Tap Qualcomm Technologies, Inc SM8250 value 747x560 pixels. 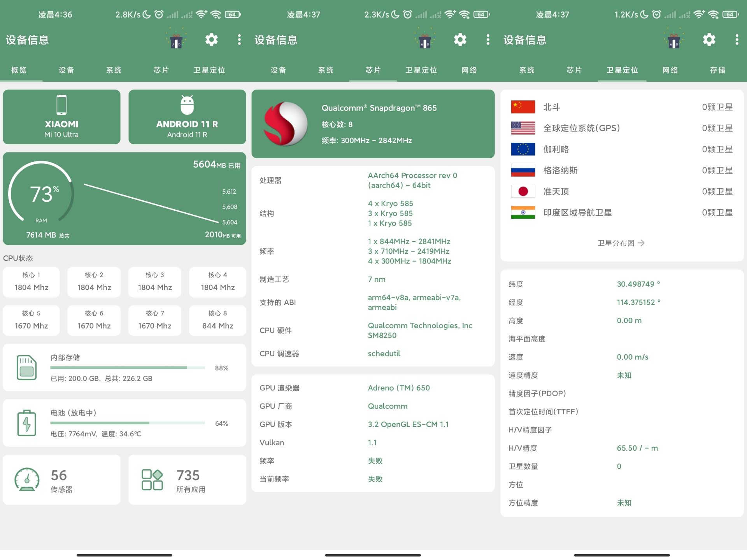(x=420, y=330)
